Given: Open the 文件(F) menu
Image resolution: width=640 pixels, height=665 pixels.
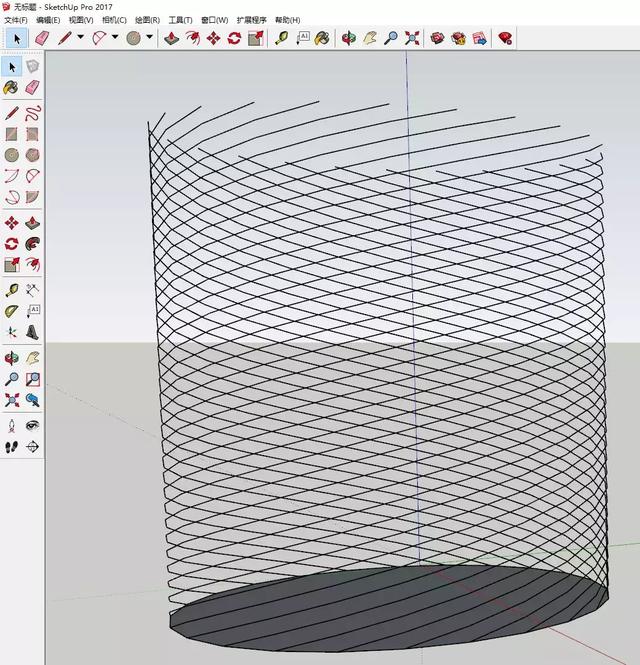Looking at the screenshot, I should point(16,20).
